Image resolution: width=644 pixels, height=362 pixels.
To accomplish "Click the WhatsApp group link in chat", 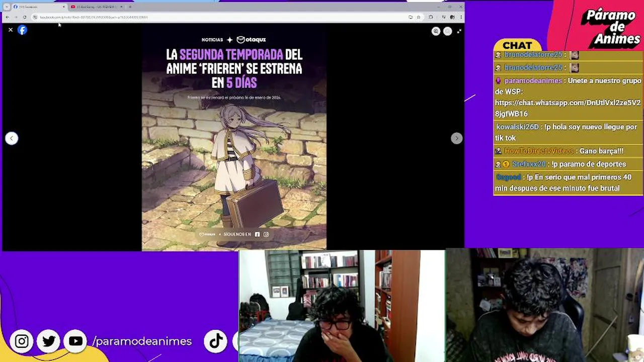I will [568, 108].
